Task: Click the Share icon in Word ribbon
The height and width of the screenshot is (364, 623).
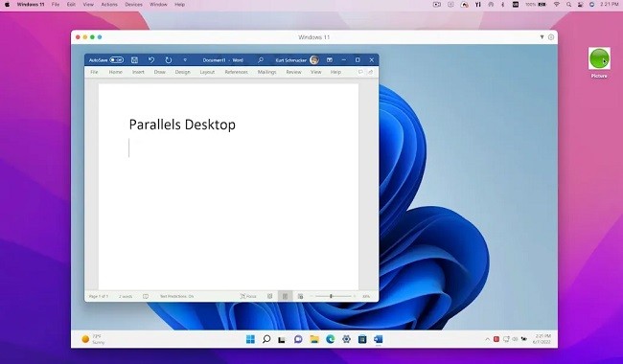Action: point(370,72)
